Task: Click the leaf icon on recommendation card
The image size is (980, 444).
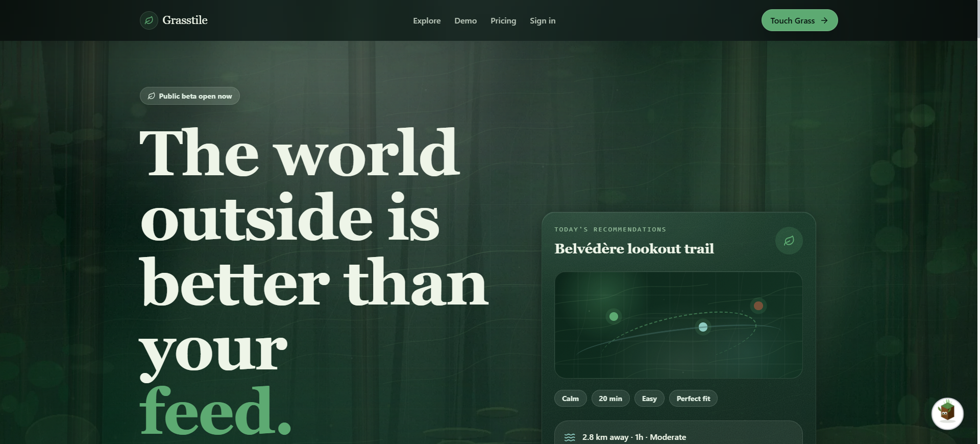Action: pyautogui.click(x=789, y=241)
